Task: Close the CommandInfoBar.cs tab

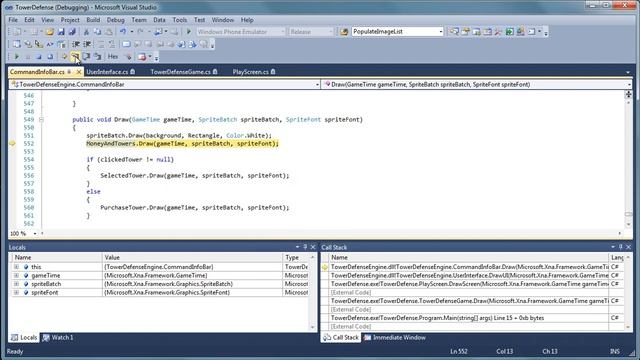Action: 79,72
